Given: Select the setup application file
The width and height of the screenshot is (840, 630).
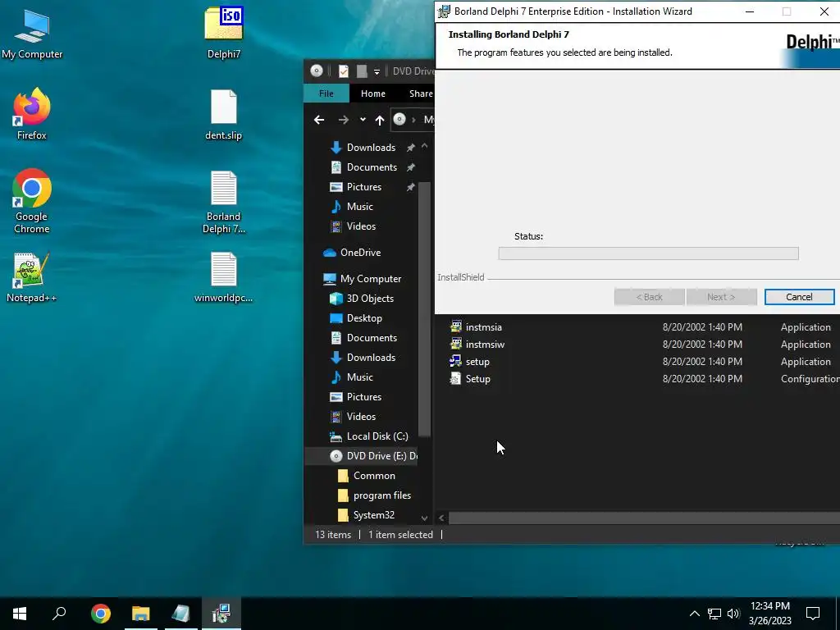Looking at the screenshot, I should [x=477, y=362].
